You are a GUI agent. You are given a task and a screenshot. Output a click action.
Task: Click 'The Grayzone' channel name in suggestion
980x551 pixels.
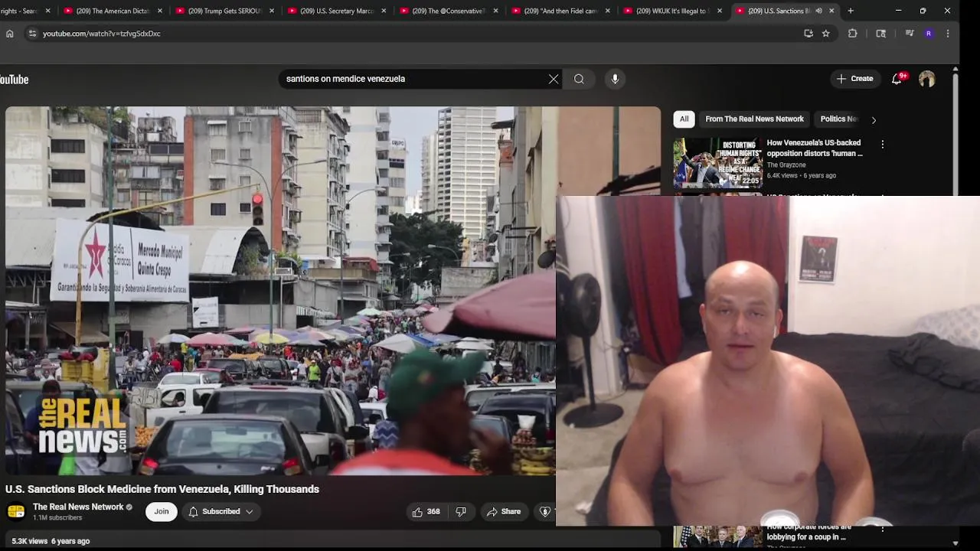click(786, 165)
